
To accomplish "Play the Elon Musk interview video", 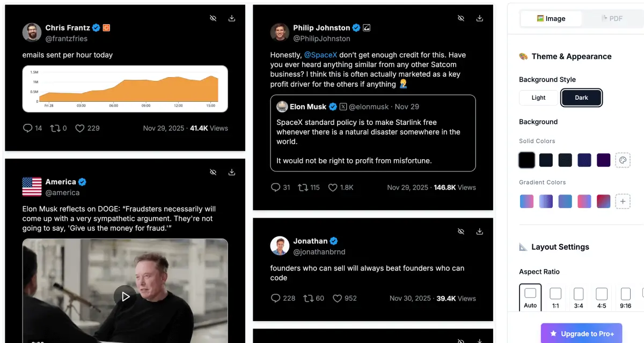I will click(125, 296).
